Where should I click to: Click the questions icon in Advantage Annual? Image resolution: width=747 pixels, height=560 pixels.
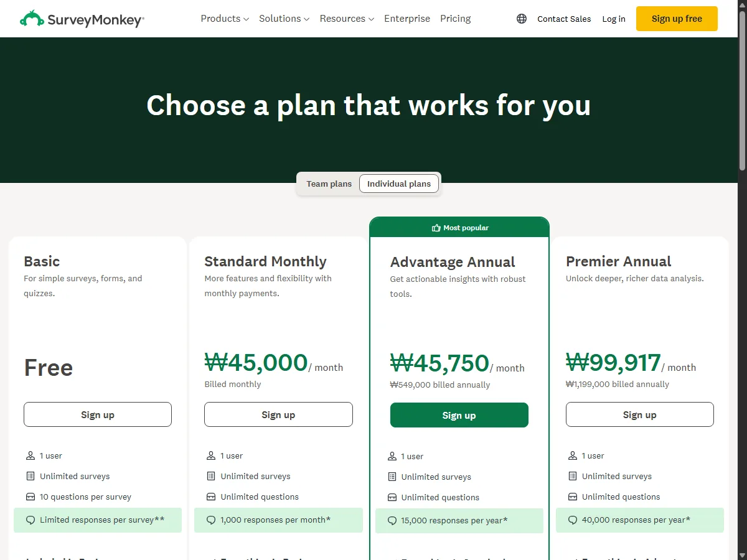click(x=392, y=497)
